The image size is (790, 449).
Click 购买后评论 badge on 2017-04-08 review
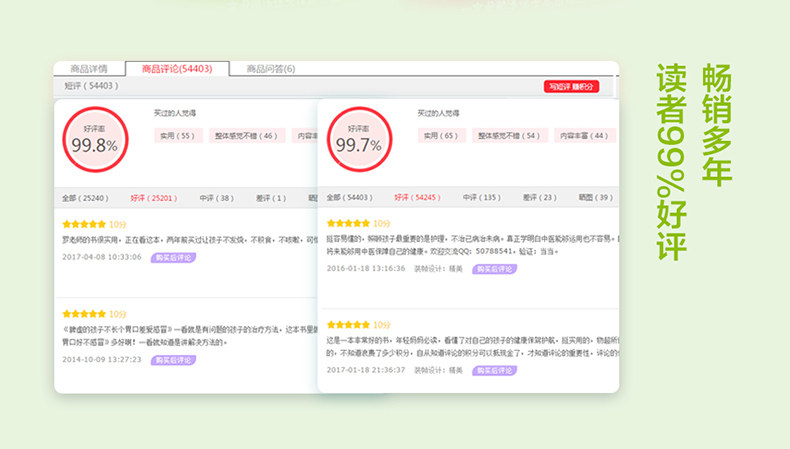173,258
